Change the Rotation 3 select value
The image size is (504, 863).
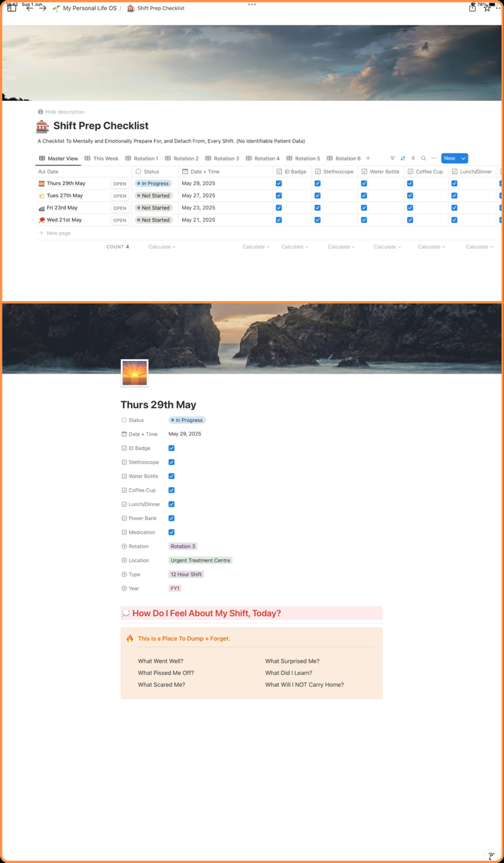click(183, 546)
